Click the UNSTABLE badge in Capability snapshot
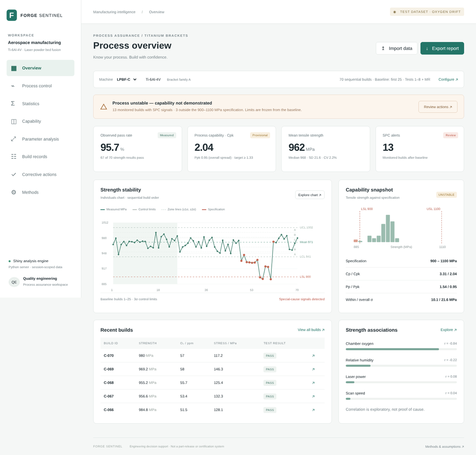The image size is (476, 455). pyautogui.click(x=447, y=195)
